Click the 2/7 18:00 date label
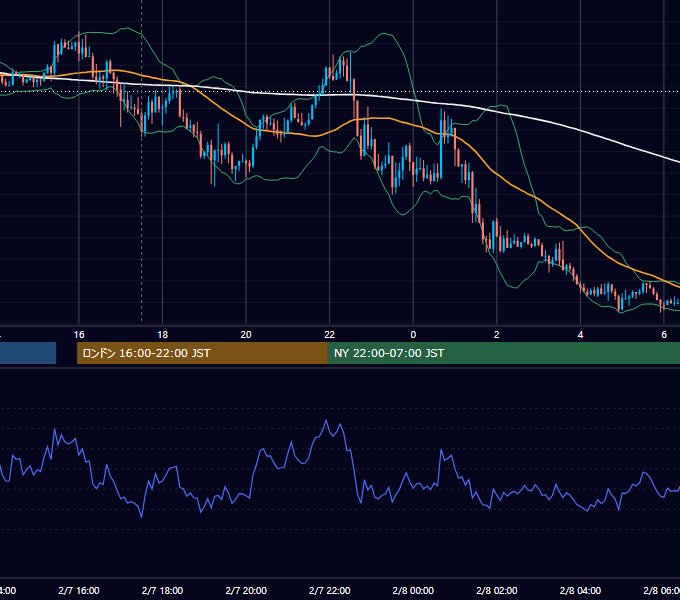This screenshot has width=680, height=600. (163, 590)
